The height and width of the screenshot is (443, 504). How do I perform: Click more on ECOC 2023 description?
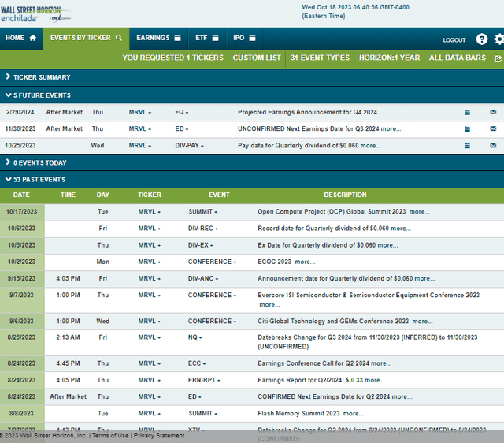coord(305,262)
